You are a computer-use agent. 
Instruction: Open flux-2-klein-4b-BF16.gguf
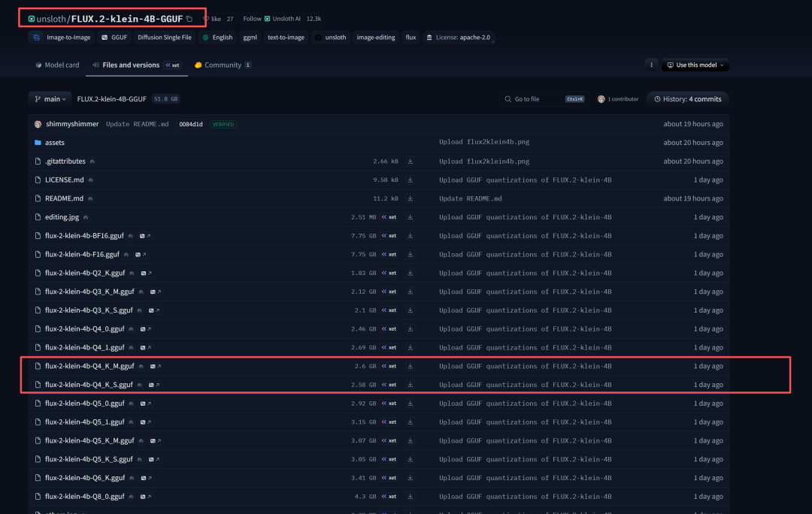click(x=84, y=235)
